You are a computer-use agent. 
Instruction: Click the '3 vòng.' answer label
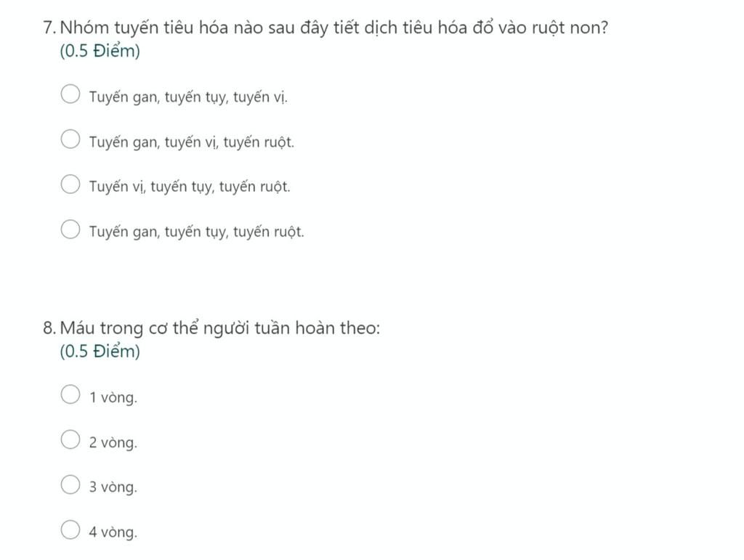[x=113, y=487]
